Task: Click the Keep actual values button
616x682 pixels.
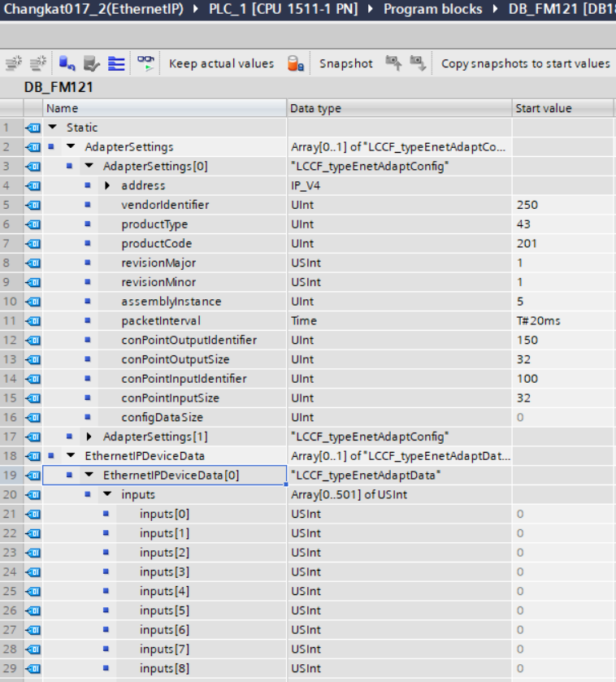Action: [x=221, y=63]
